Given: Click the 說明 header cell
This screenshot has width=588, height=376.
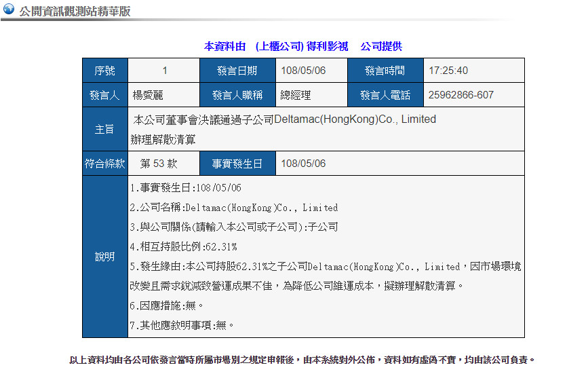Looking at the screenshot, I should (x=105, y=257).
